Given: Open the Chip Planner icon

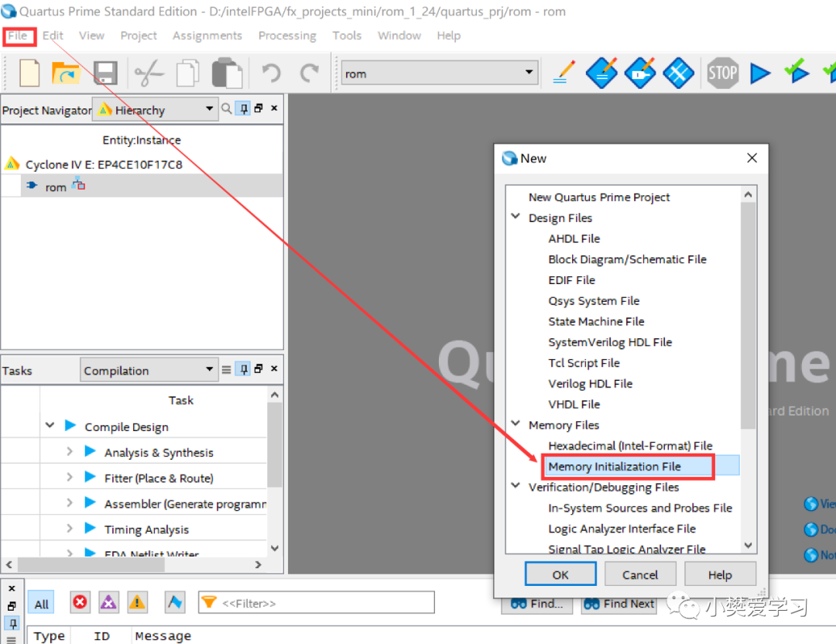Looking at the screenshot, I should point(678,73).
